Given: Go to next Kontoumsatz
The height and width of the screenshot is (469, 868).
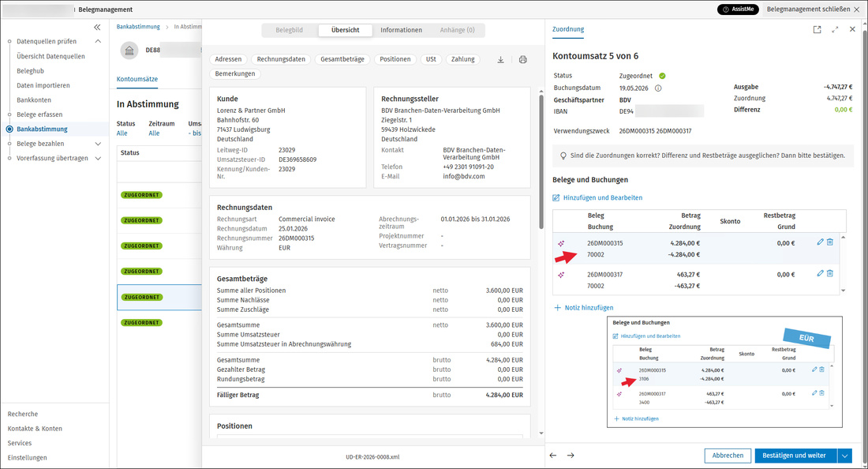Looking at the screenshot, I should (571, 455).
